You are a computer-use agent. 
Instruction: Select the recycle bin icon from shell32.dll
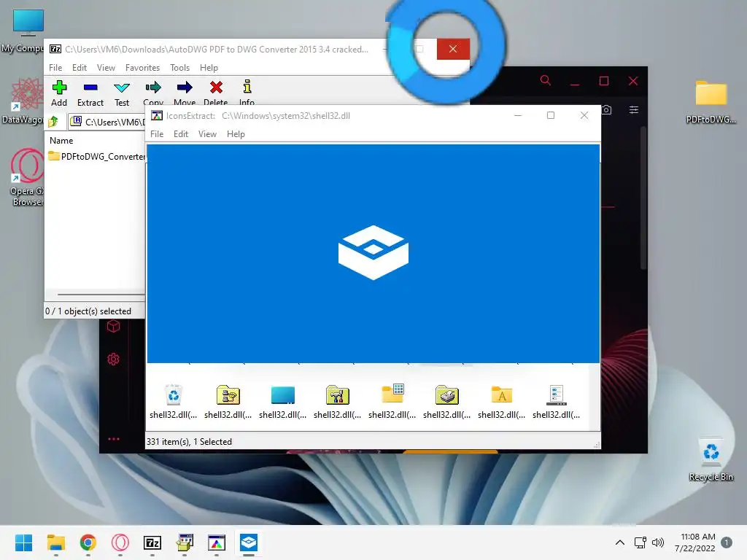[174, 402]
